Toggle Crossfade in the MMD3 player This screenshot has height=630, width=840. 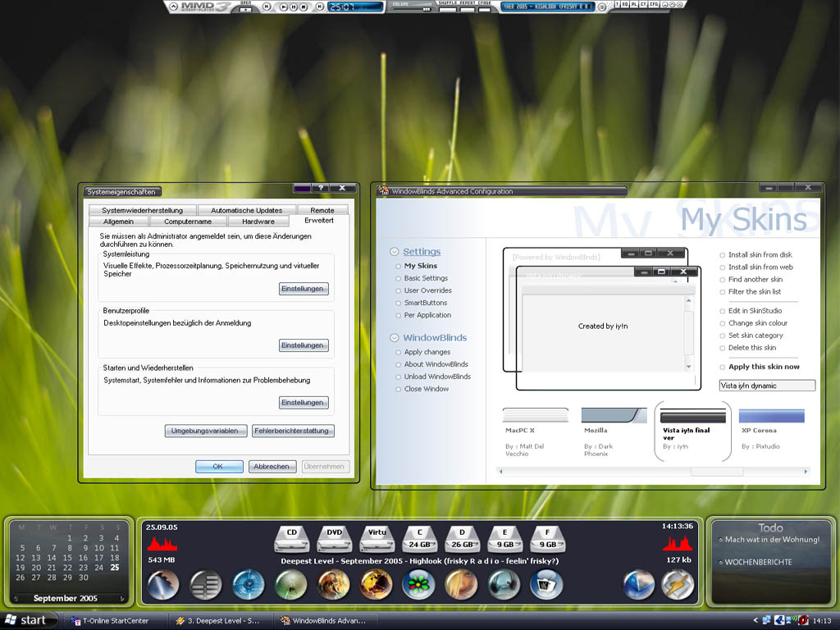484,9
